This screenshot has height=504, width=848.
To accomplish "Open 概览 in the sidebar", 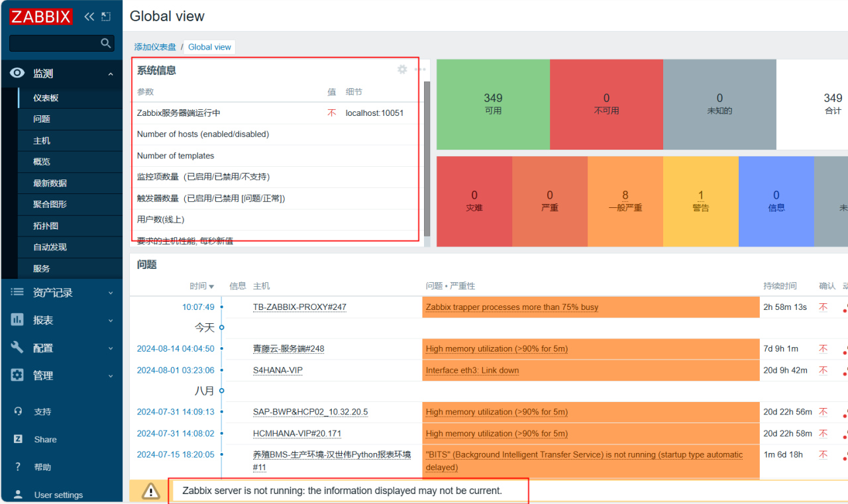I will click(x=42, y=162).
